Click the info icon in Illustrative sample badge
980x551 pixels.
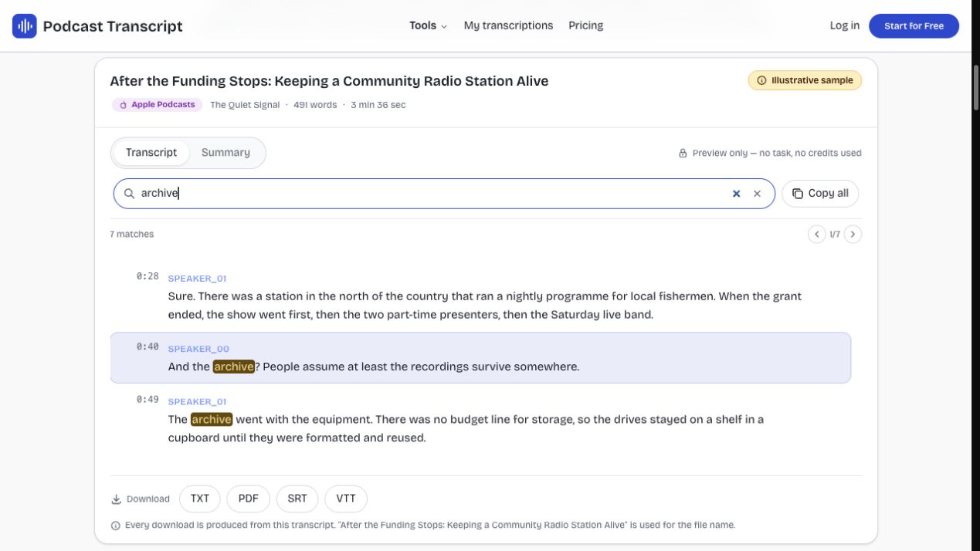[761, 80]
